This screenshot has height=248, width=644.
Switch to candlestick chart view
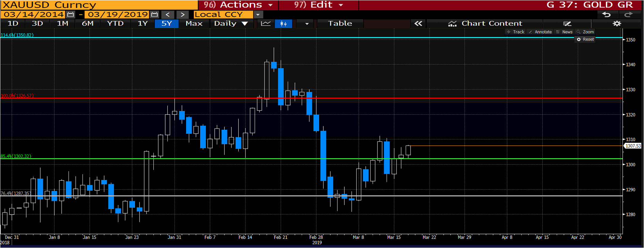pyautogui.click(x=283, y=24)
